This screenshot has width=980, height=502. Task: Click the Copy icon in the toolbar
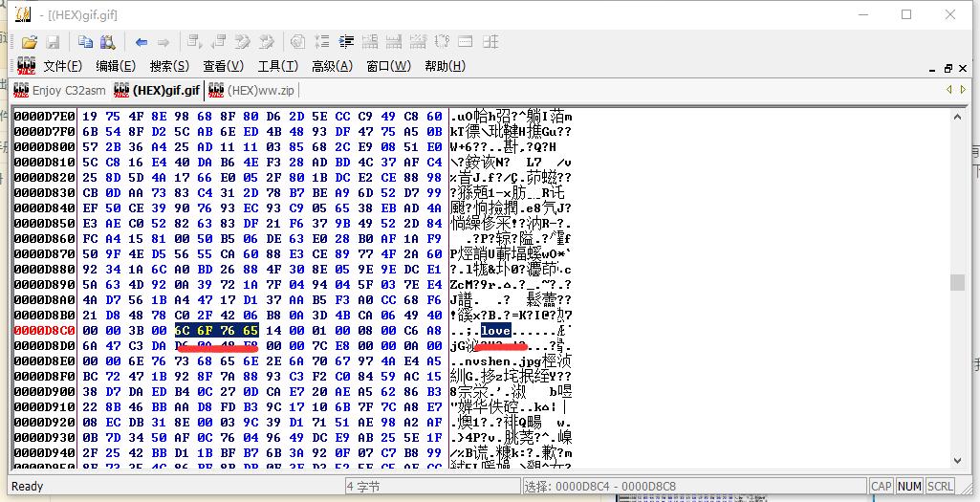(x=85, y=42)
